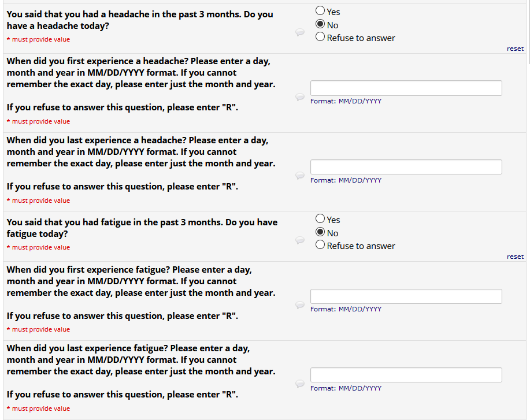Open comment balloon for last headache date
This screenshot has height=420, width=530.
pyautogui.click(x=300, y=176)
